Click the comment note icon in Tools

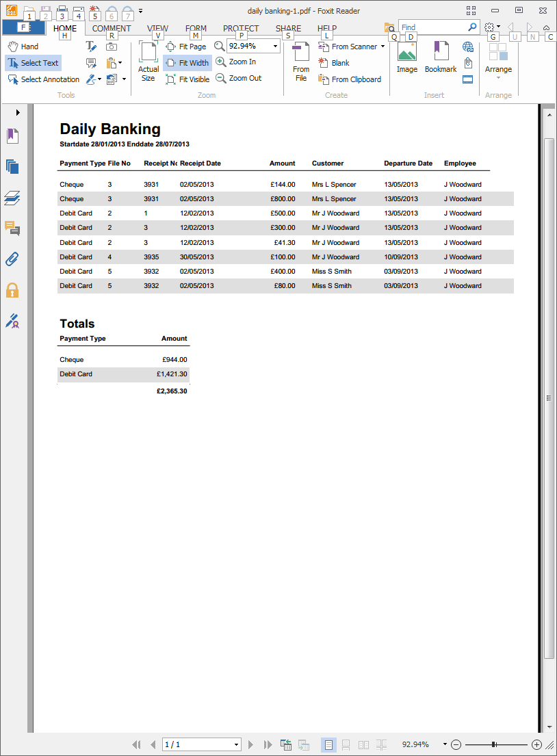coord(91,63)
